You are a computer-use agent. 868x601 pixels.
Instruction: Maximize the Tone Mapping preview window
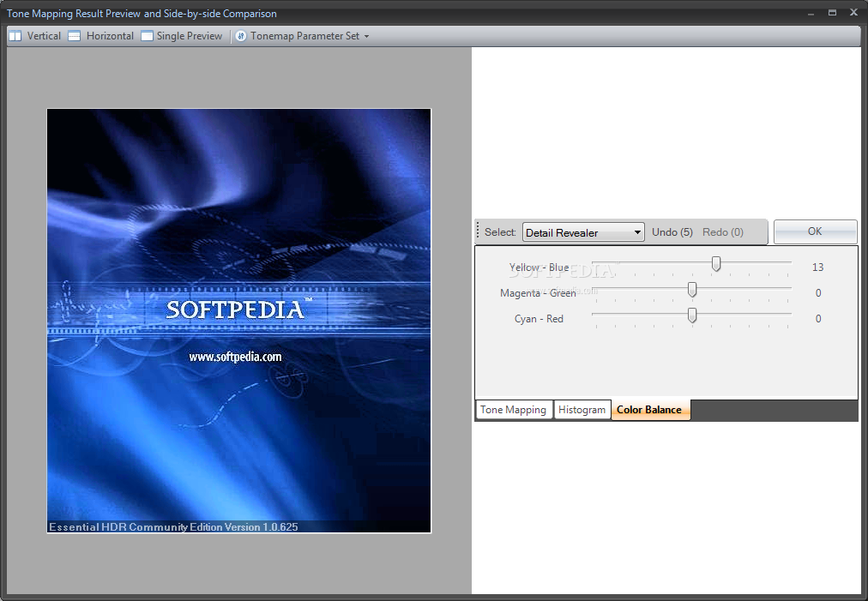click(832, 14)
